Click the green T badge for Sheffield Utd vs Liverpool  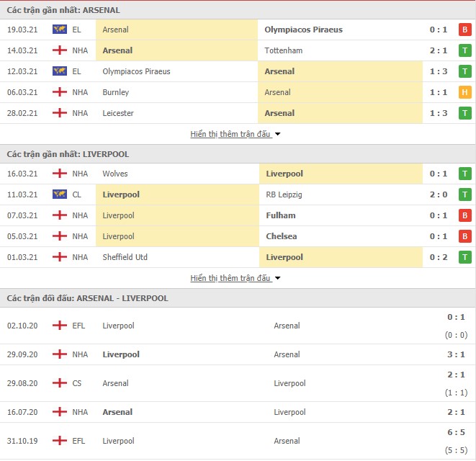click(x=464, y=257)
